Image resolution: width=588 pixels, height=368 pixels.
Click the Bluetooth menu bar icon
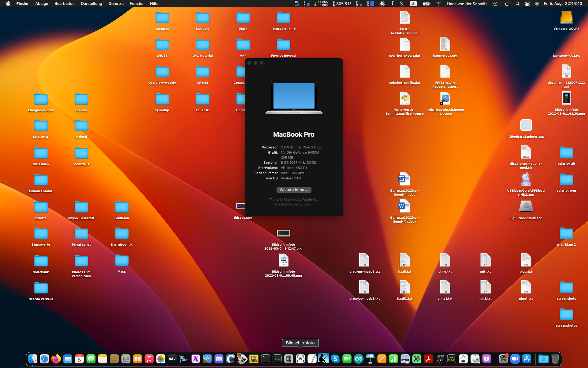click(x=401, y=4)
